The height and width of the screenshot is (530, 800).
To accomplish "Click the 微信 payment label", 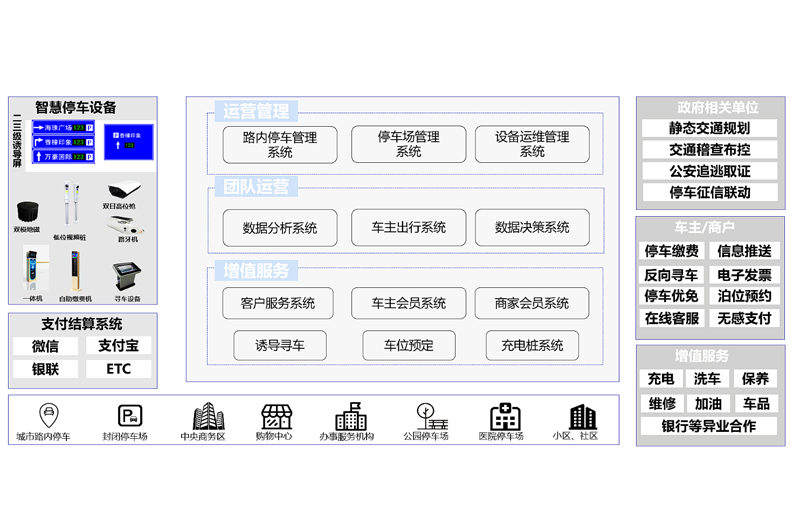I will 45,346.
